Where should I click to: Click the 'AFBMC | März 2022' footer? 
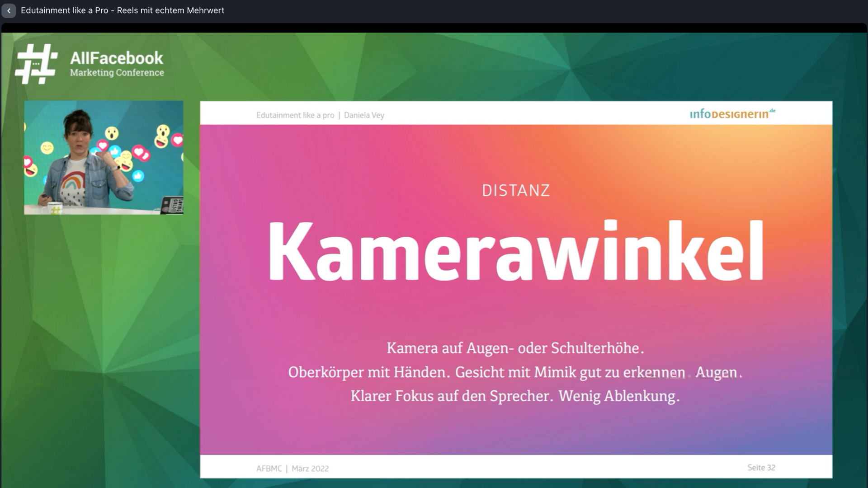point(292,469)
